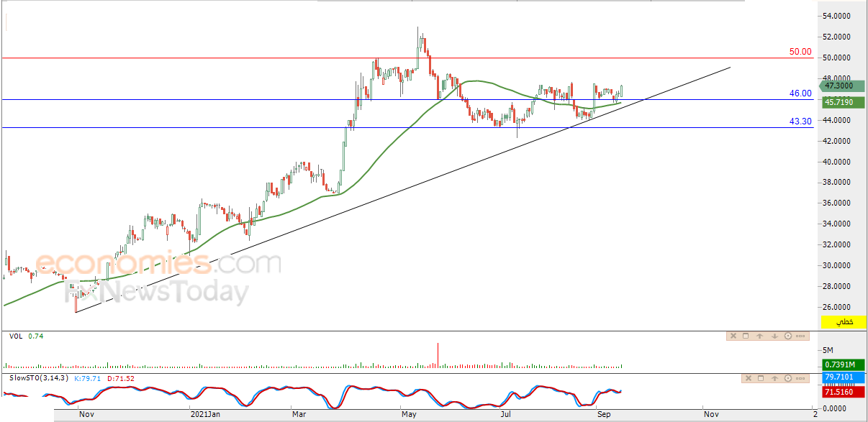Close the SlowSTO indicator panel

[x=749, y=378]
